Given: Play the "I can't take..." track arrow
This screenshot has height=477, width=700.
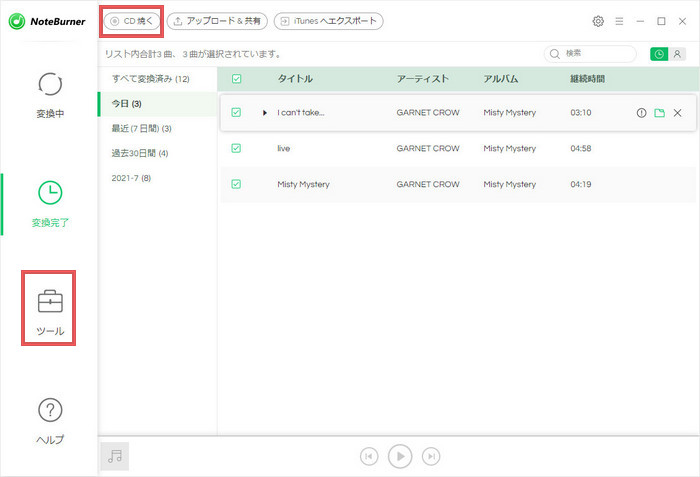Looking at the screenshot, I should click(x=265, y=113).
